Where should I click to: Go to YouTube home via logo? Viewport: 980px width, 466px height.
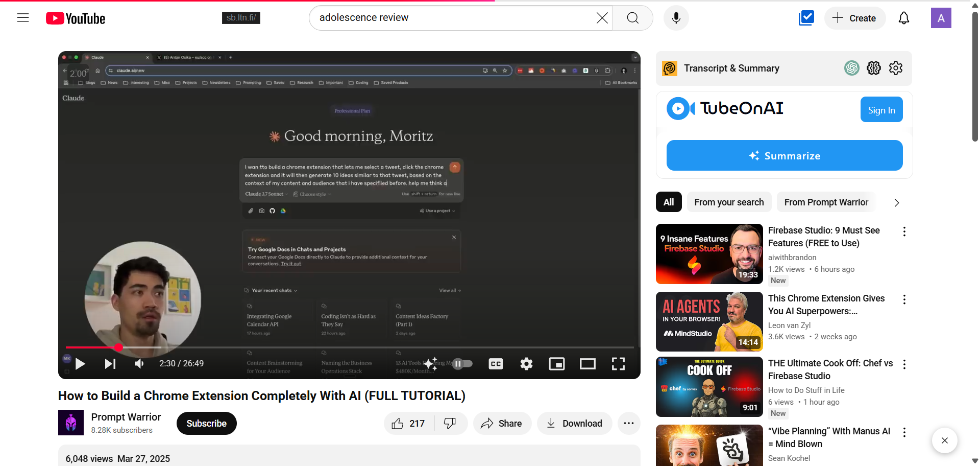point(76,18)
